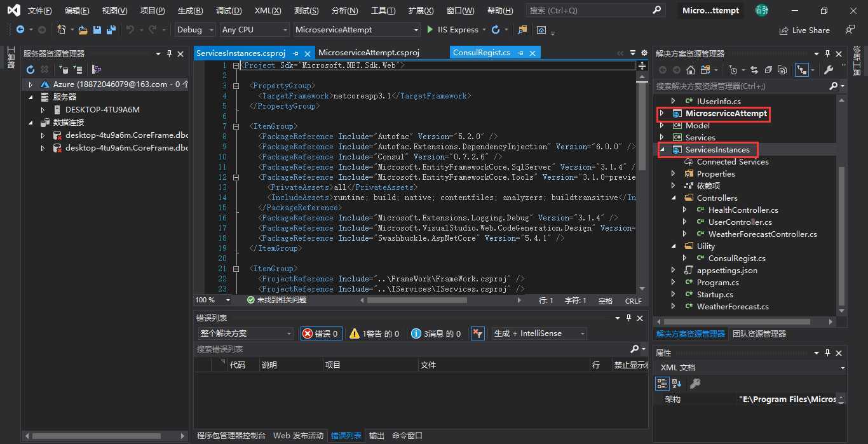The width and height of the screenshot is (868, 444).
Task: Open the 生成(B) menu
Action: coord(191,11)
